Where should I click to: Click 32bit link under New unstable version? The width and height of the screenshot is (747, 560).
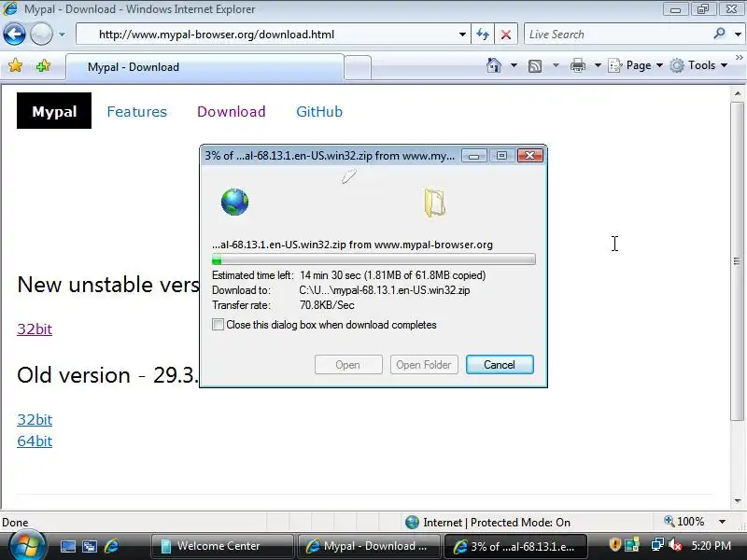35,329
